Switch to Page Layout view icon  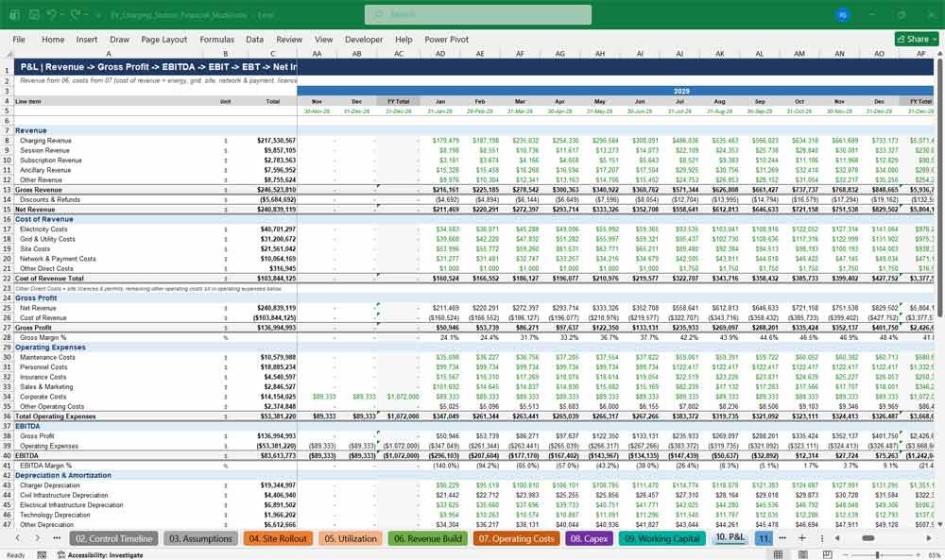(x=802, y=554)
